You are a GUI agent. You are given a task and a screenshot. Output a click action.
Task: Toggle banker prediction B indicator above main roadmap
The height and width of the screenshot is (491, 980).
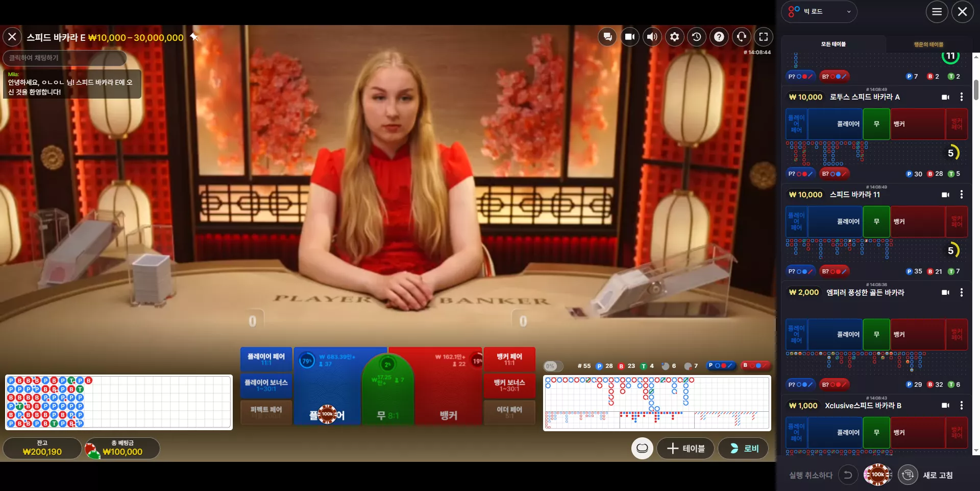755,365
